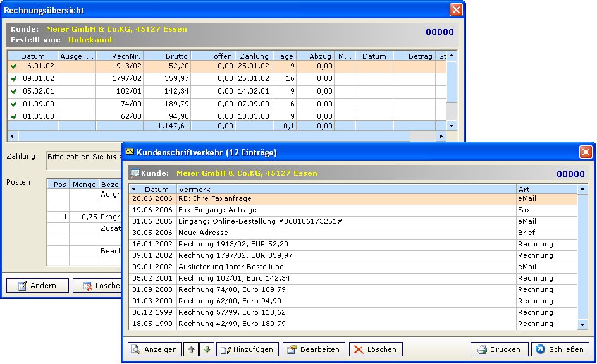The height and width of the screenshot is (364, 597).
Task: Toggle green checkmark on invoice row 05.02.01
Action: pos(14,92)
